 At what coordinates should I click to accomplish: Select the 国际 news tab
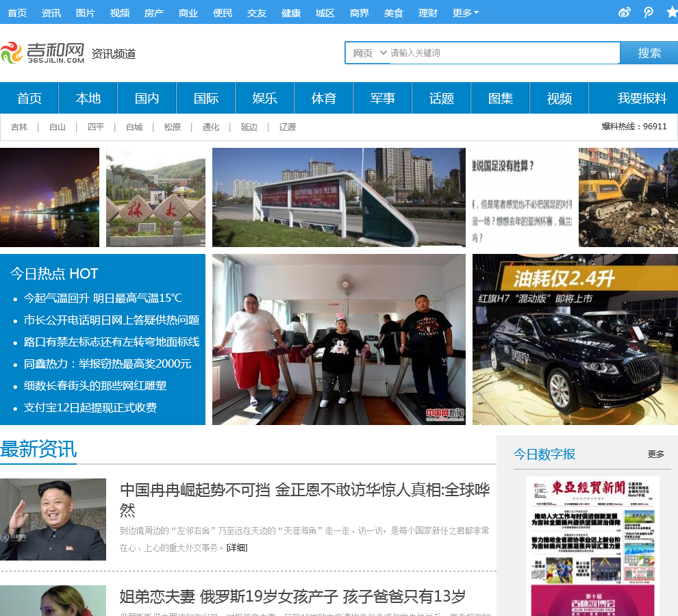click(206, 98)
